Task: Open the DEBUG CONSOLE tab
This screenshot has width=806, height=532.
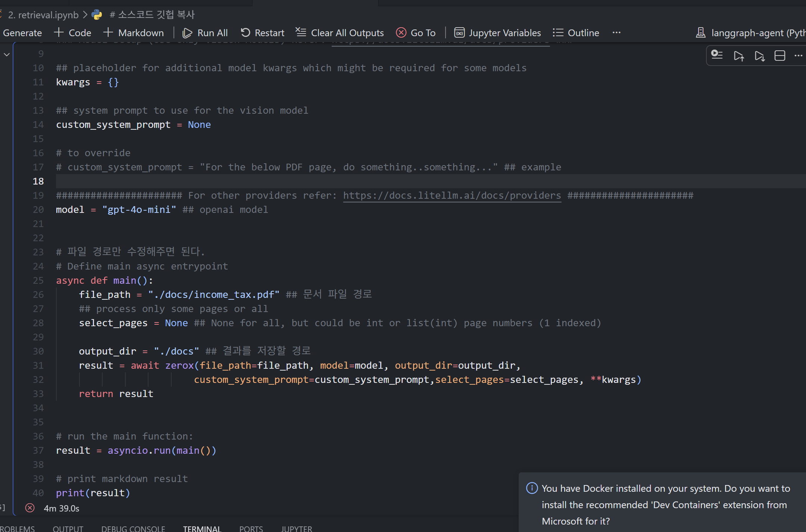Action: click(133, 528)
